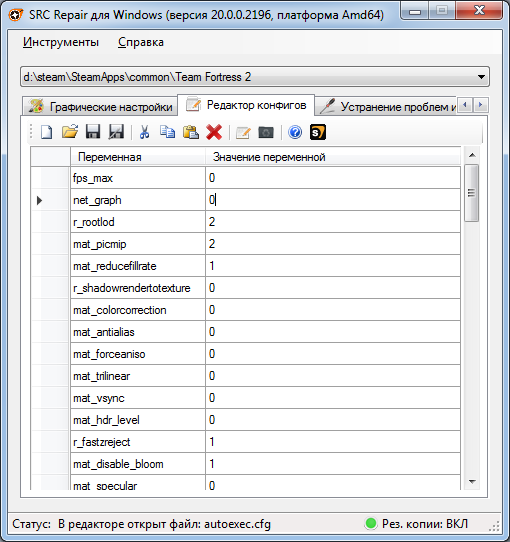The image size is (510, 542).
Task: Click the mat_picmip value cell
Action: (333, 244)
